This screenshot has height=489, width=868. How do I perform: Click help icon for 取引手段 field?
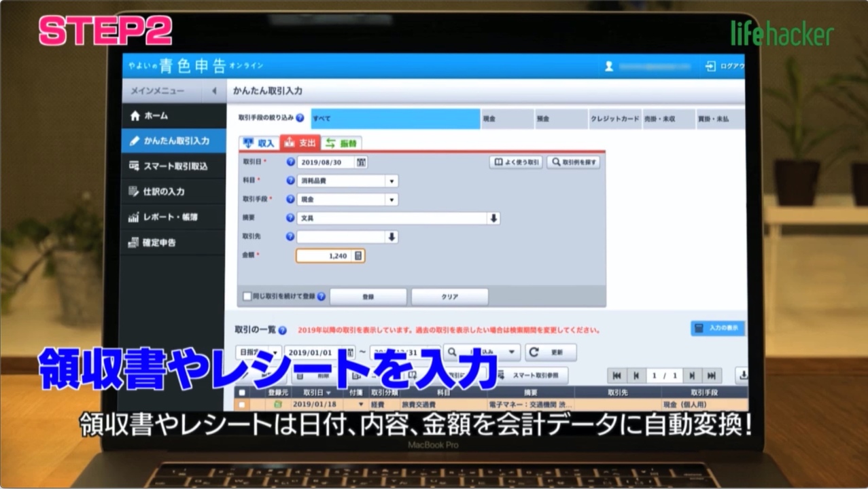pos(290,200)
